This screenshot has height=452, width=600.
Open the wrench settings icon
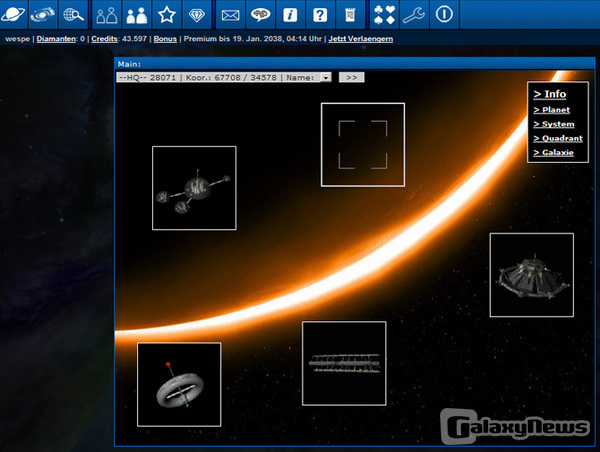click(414, 14)
